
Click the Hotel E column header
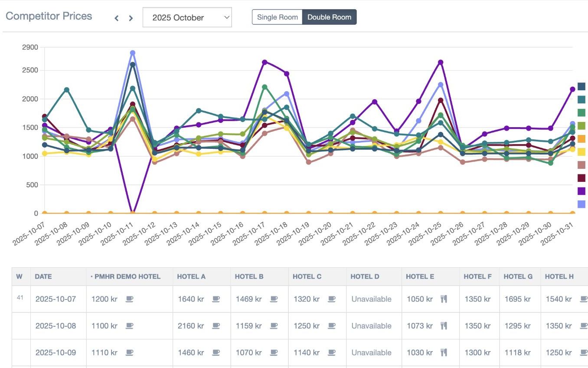(x=420, y=276)
